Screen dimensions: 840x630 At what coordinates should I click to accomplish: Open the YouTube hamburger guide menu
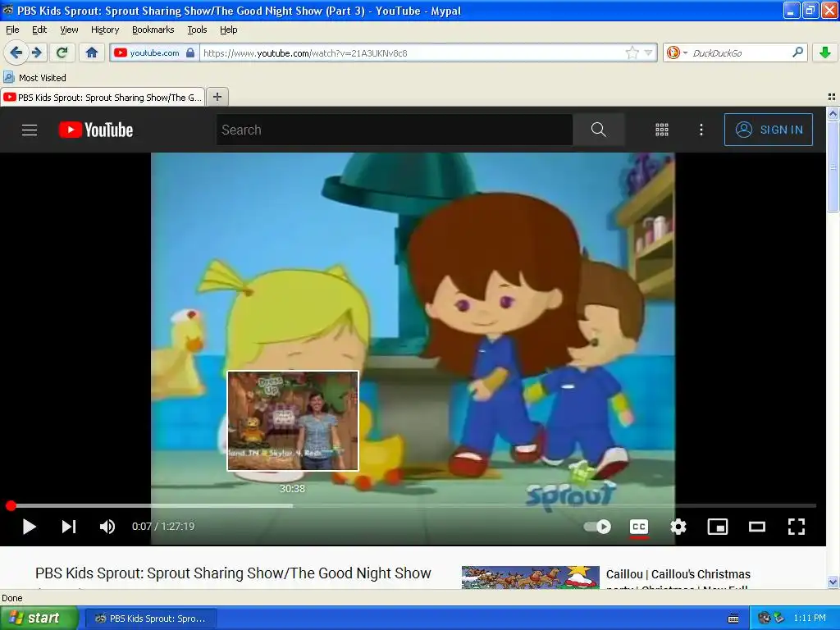pos(30,130)
